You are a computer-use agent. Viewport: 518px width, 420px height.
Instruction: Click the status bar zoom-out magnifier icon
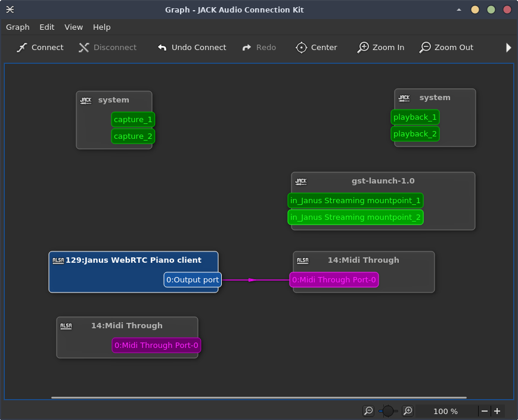click(368, 411)
